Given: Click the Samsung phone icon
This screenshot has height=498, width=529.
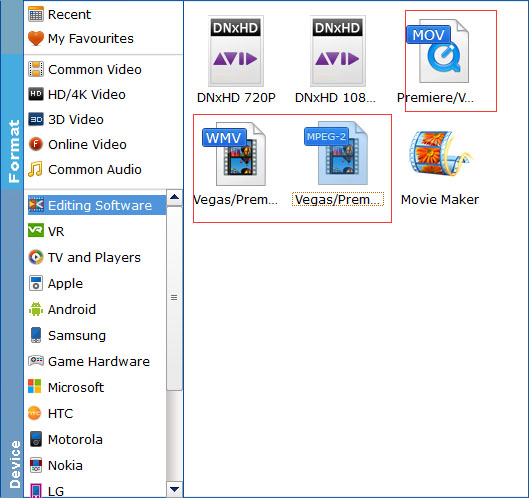Looking at the screenshot, I should click(x=36, y=335).
